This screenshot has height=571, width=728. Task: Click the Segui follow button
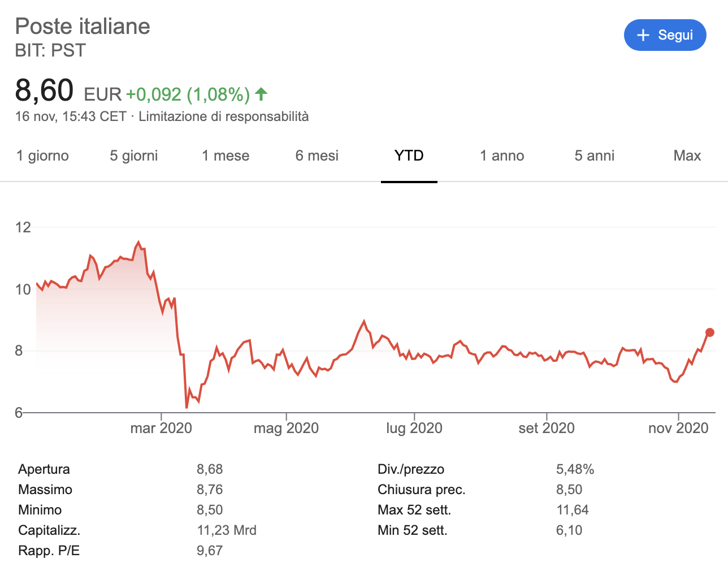665,35
